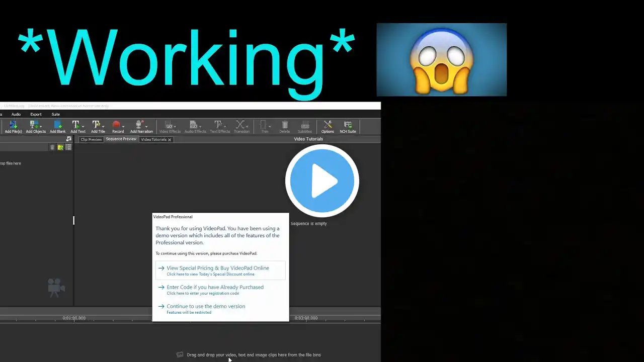The image size is (644, 362).
Task: Expand the Add Objects dropdown arrow
Action: point(41,126)
